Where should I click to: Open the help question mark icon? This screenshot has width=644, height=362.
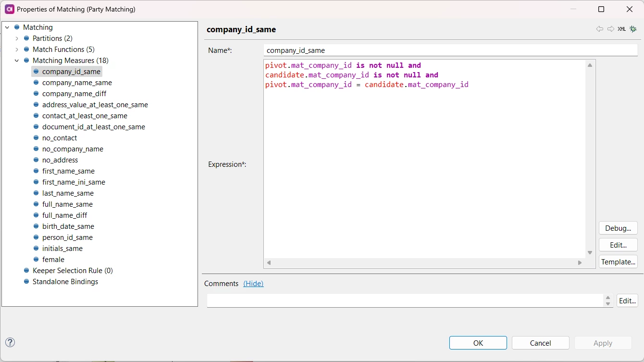click(x=10, y=342)
